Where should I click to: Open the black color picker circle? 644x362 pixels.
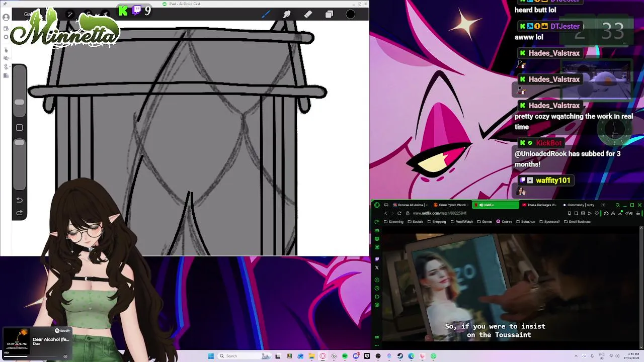351,14
